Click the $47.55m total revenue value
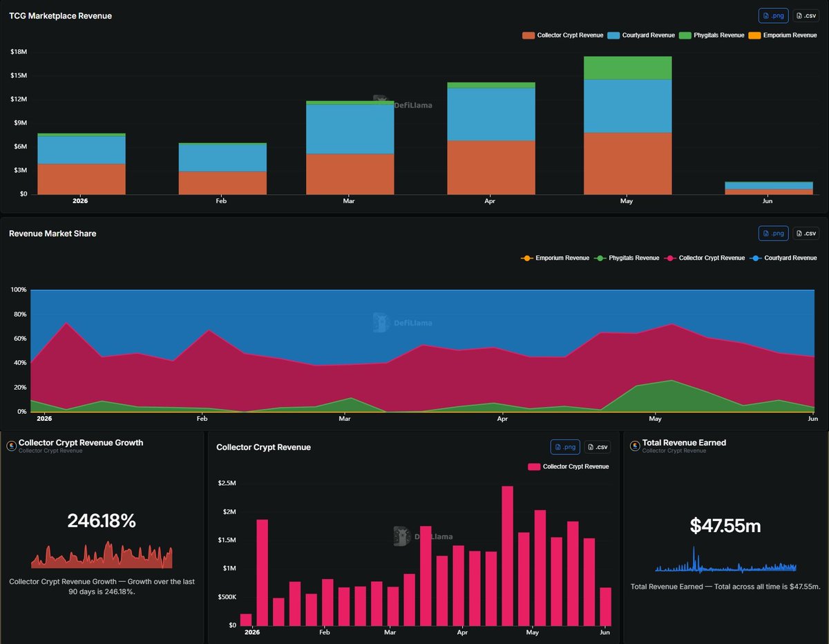Screen dimensions: 829x644 (x=725, y=526)
